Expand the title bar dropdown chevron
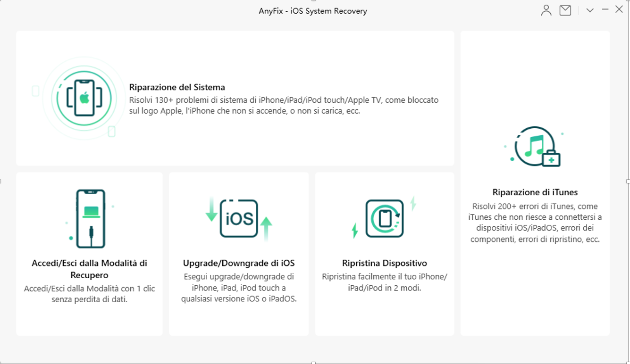 click(590, 10)
